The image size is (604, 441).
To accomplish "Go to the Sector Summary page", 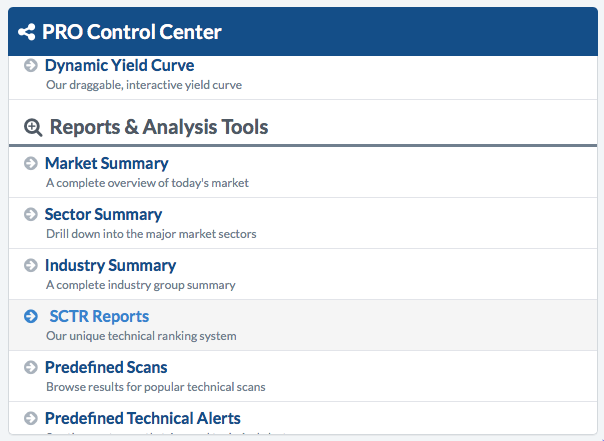I will [103, 214].
